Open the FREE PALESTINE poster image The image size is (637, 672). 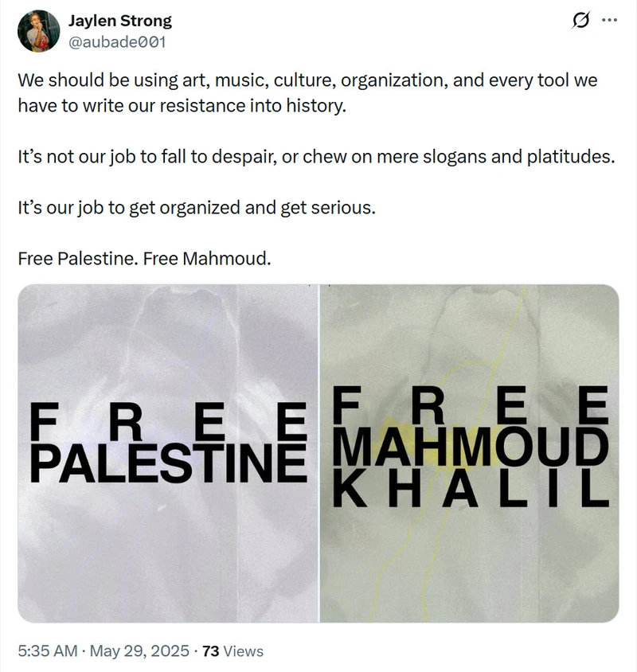(168, 453)
